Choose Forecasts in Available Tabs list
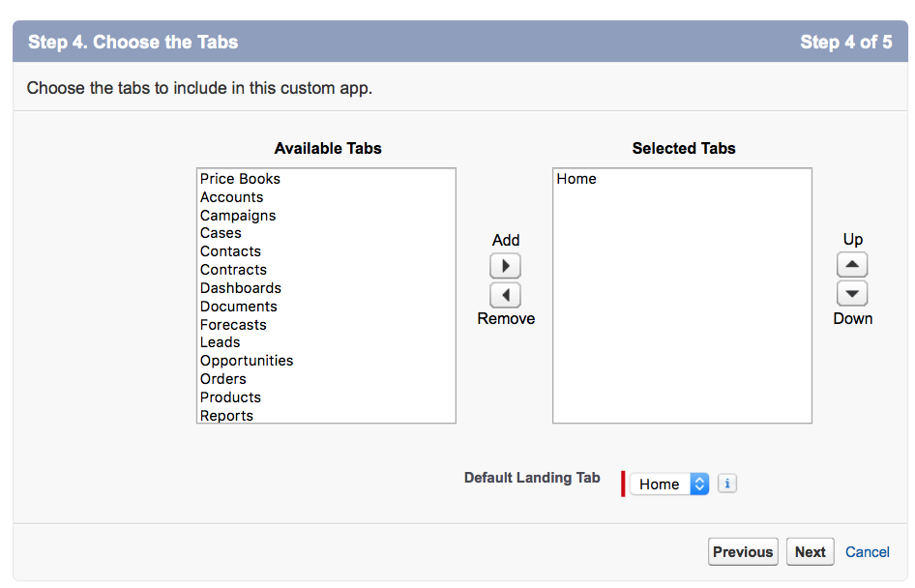915x588 pixels. coord(326,324)
